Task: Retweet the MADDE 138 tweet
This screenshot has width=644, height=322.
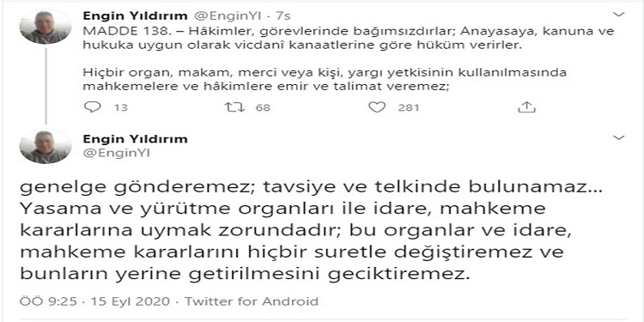Action: pos(235,107)
